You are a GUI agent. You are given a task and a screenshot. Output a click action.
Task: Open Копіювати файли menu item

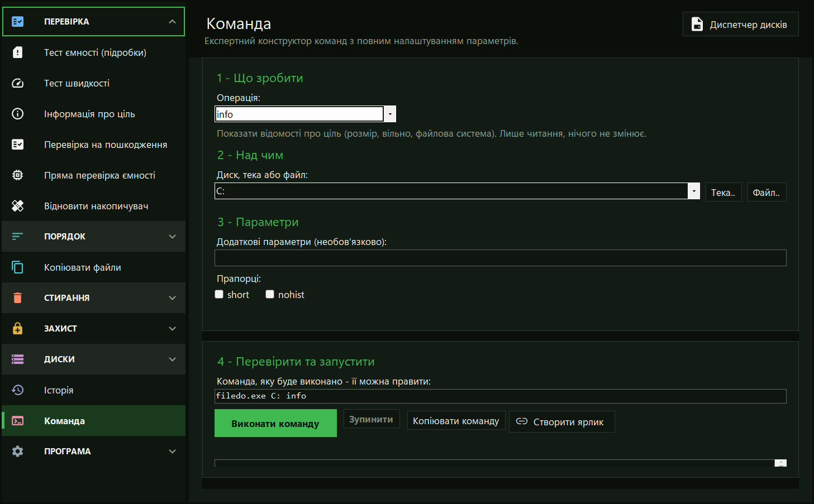click(94, 267)
